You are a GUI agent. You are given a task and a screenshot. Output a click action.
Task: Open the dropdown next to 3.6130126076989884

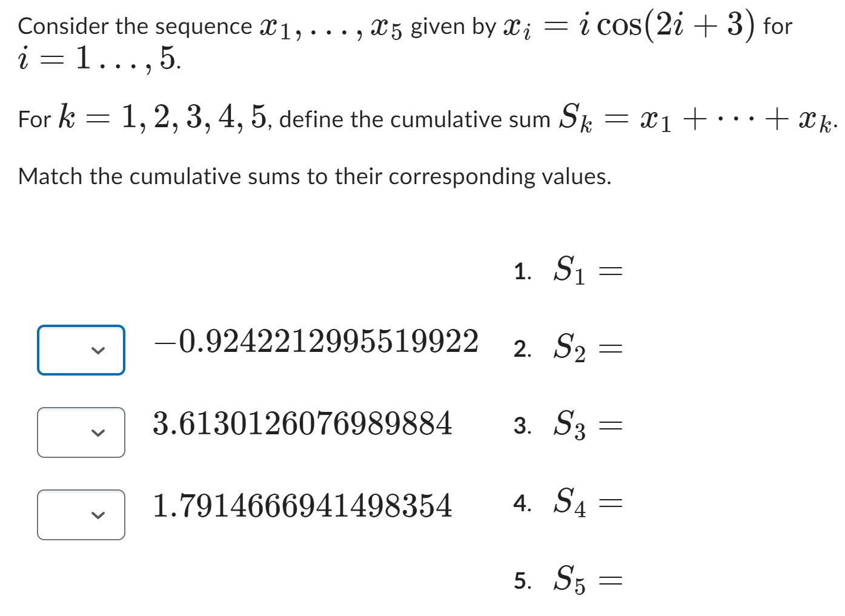[x=81, y=432]
